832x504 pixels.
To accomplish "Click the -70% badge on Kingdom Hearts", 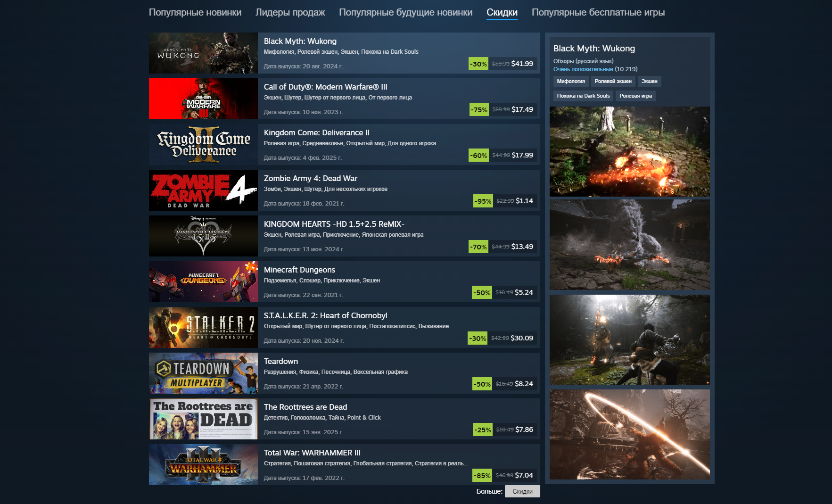I will coord(478,247).
